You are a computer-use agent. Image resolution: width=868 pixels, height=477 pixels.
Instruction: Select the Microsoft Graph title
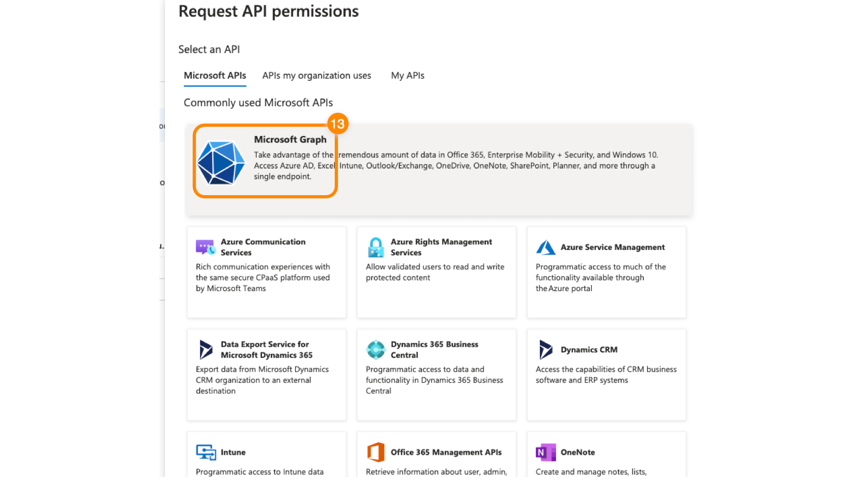[290, 139]
